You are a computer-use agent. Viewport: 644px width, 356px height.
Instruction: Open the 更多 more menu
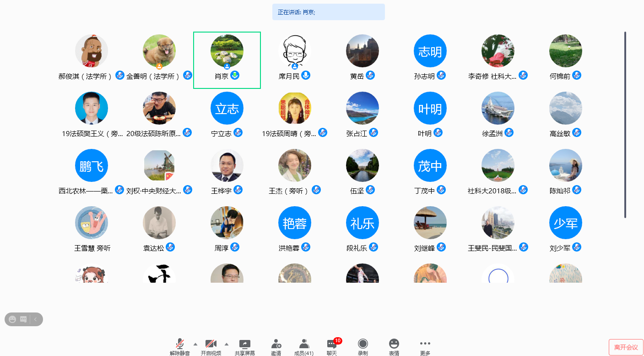point(425,347)
